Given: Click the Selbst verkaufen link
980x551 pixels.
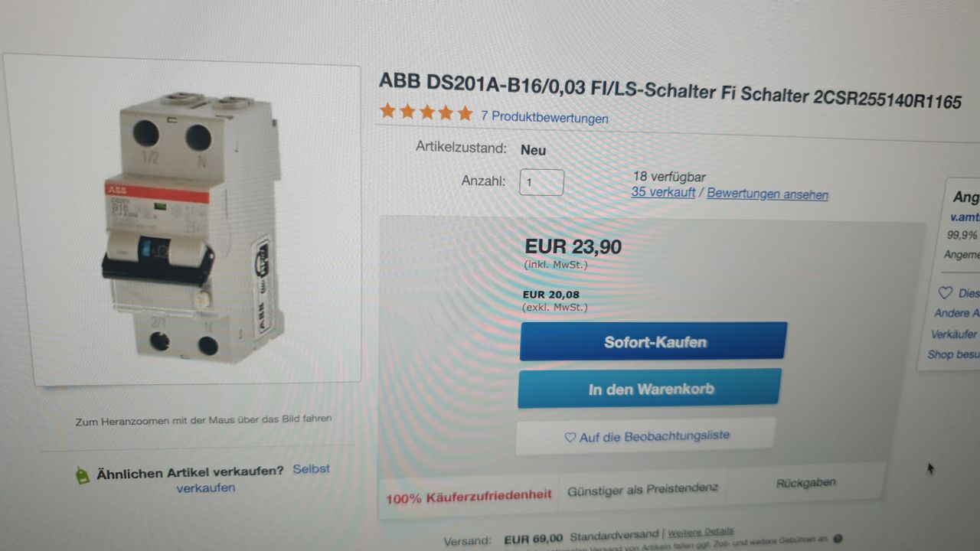Looking at the screenshot, I should tap(253, 478).
